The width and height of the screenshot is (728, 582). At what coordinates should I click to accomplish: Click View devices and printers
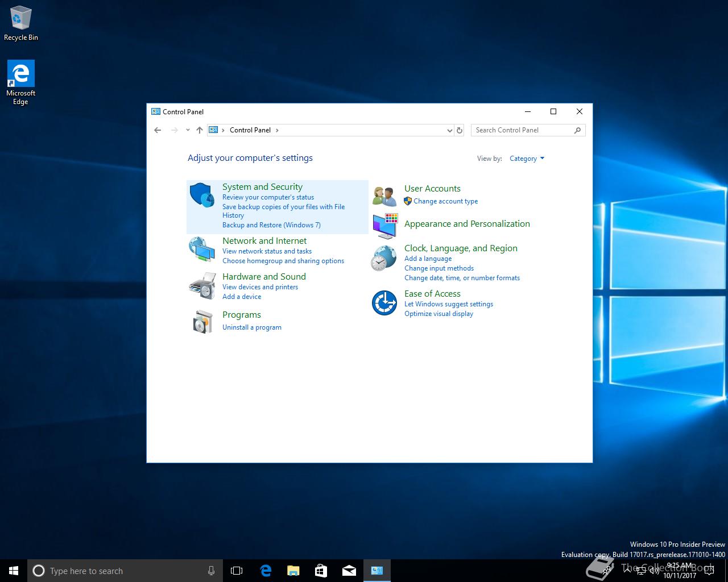[x=260, y=287]
